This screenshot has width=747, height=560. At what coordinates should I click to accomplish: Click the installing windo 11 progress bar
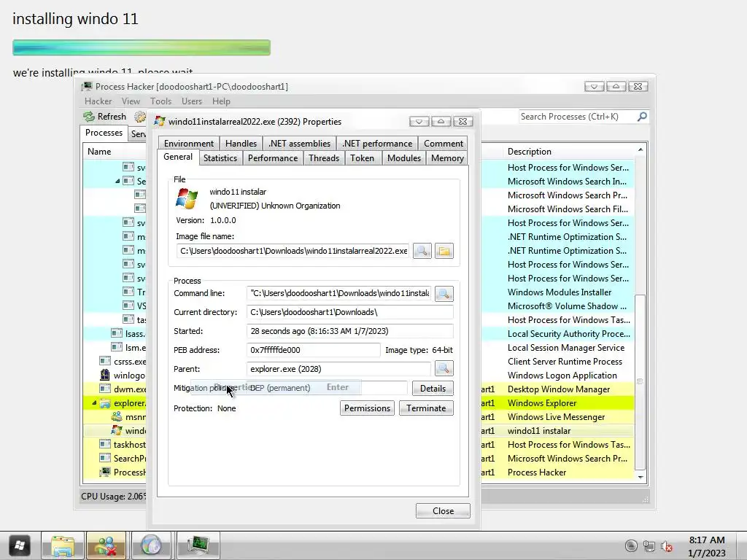[x=142, y=47]
